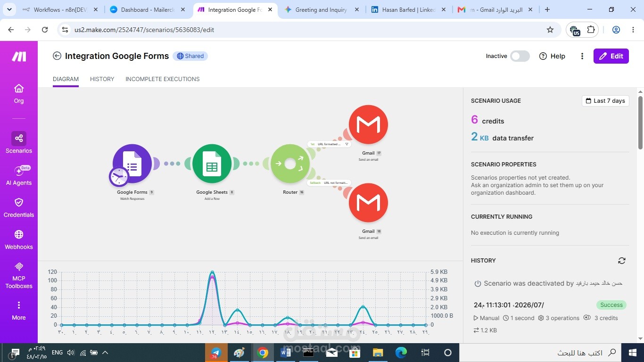
Task: Reload the page in the browser
Action: tap(45, 30)
